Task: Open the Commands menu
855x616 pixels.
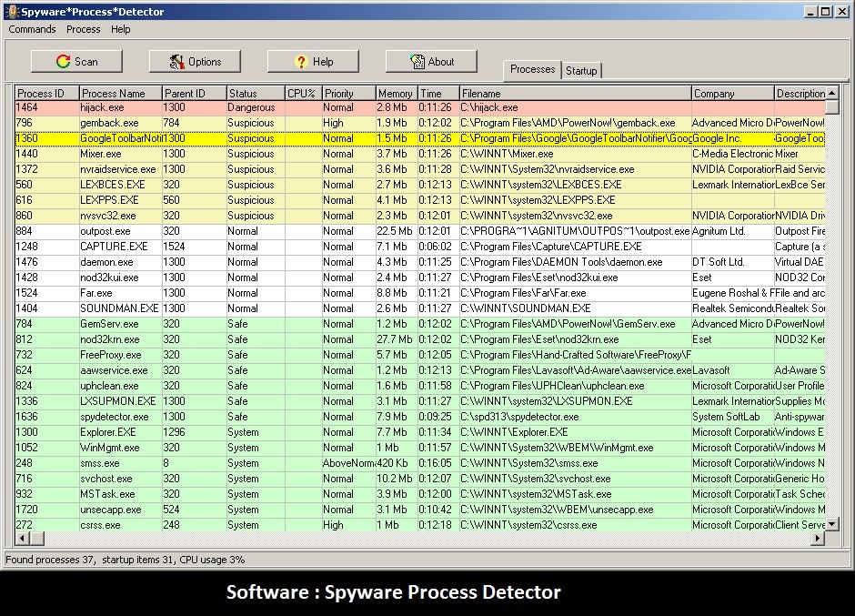Action: point(31,29)
